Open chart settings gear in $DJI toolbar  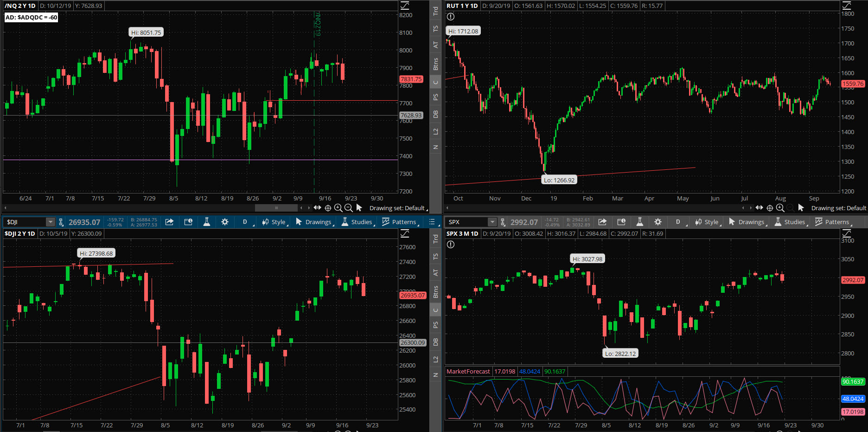[x=225, y=222]
